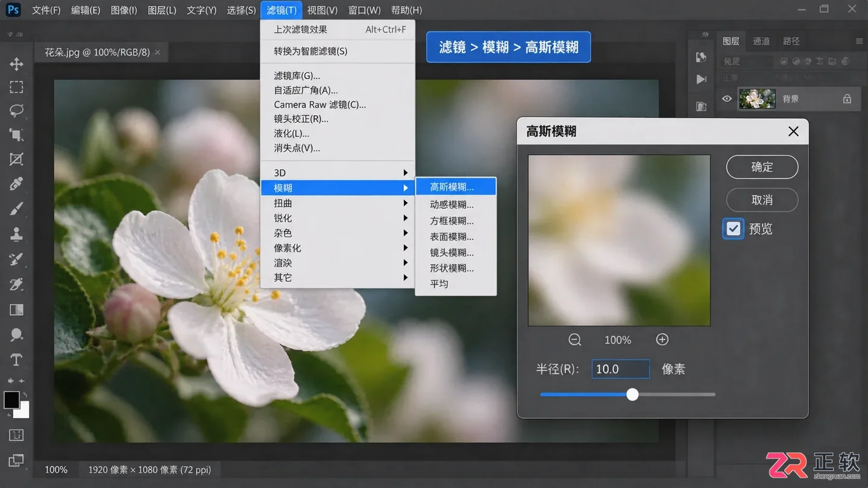868x488 pixels.
Task: Zoom out the Gaussian blur preview
Action: (574, 340)
